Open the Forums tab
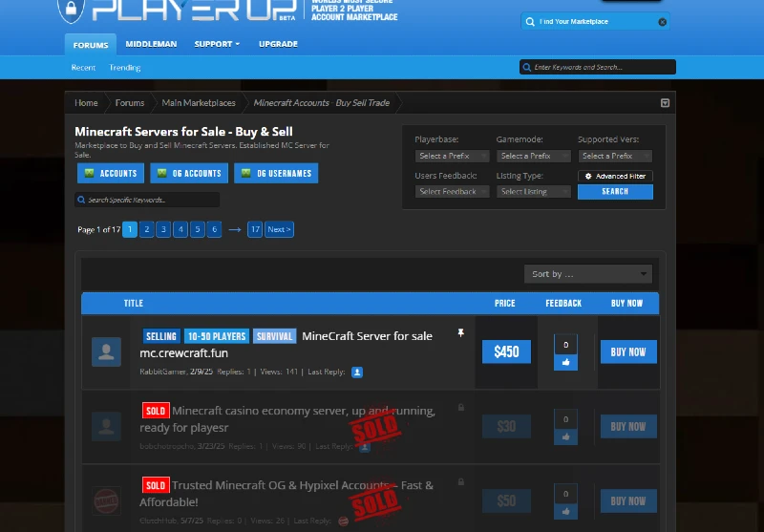The image size is (764, 532). (x=91, y=45)
